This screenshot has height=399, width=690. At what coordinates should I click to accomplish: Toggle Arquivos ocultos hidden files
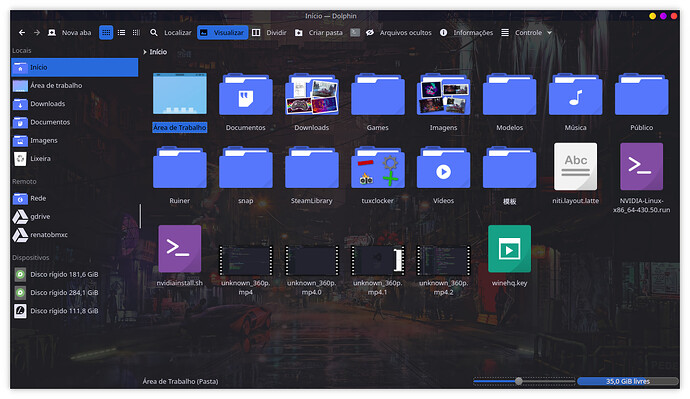(x=399, y=33)
